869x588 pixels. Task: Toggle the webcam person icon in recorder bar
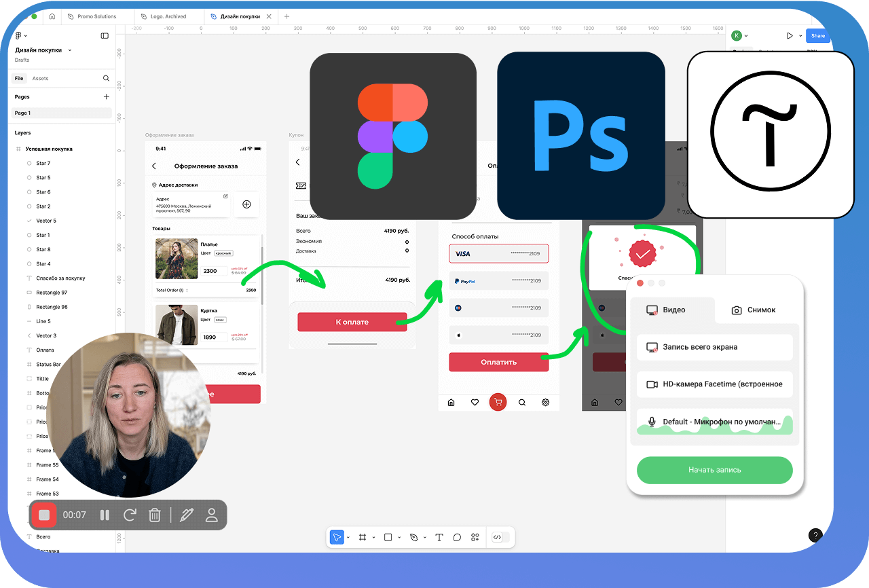click(x=212, y=515)
